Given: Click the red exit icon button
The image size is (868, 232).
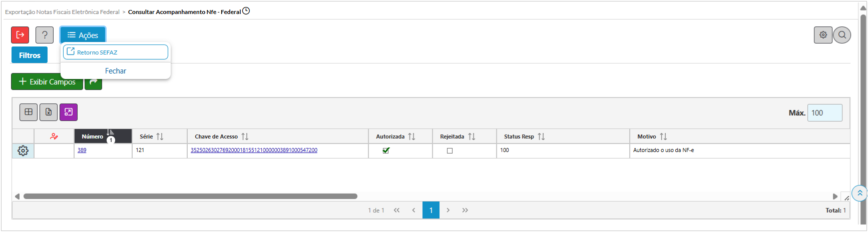Looking at the screenshot, I should [x=20, y=35].
